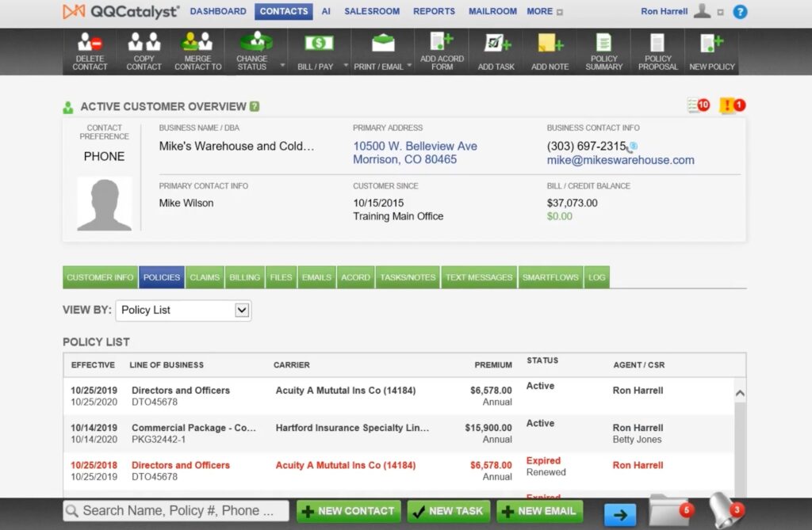The image size is (812, 530).
Task: Click the green help icon beside Overview title
Action: [255, 106]
